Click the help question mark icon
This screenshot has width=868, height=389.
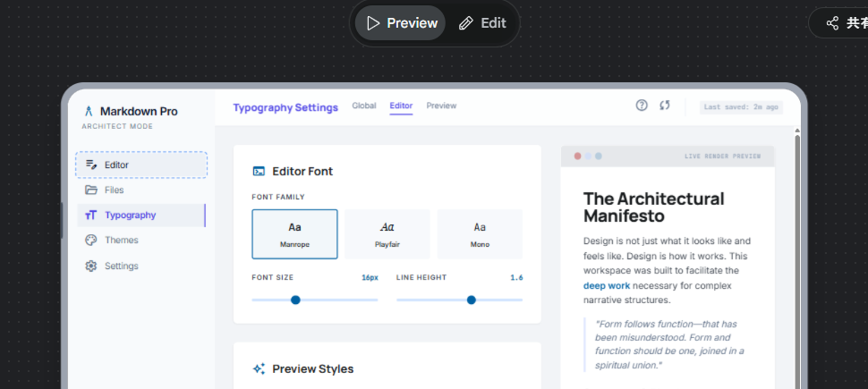[642, 106]
